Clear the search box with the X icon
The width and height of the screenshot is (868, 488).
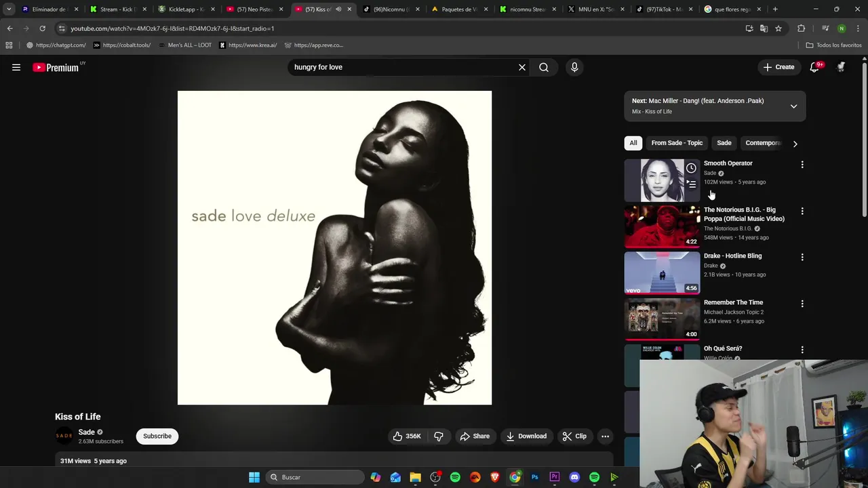click(522, 67)
